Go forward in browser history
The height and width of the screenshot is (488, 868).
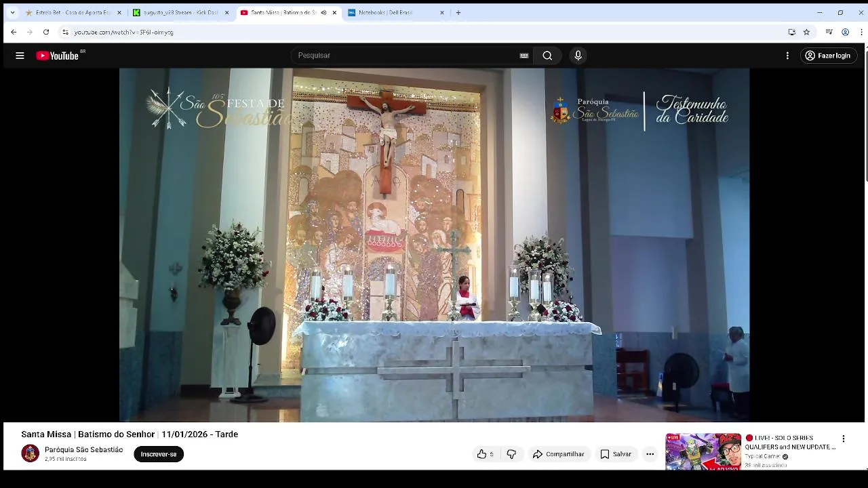click(30, 32)
